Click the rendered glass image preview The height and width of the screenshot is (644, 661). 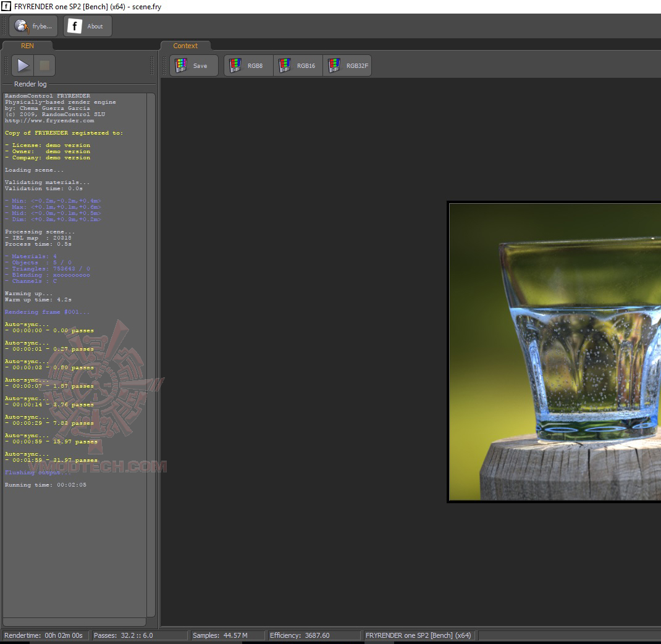click(554, 352)
